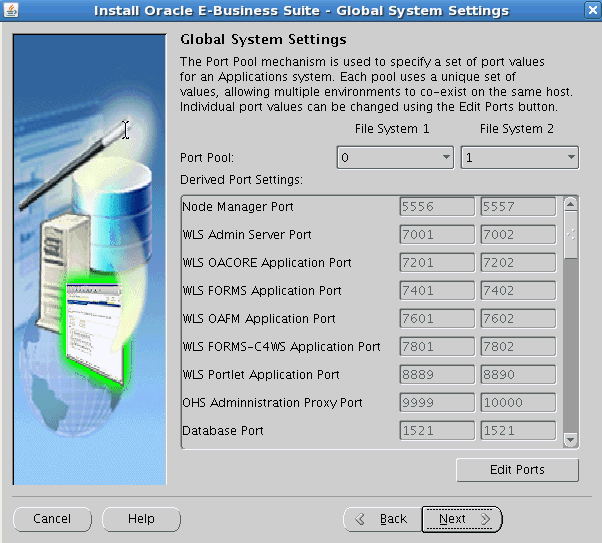
Task: Click the scrollbar down arrow in port list
Action: 571,440
